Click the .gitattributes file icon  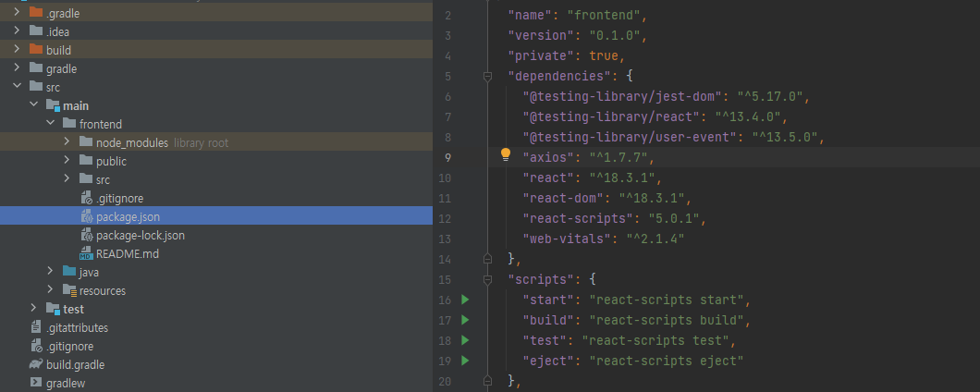tap(36, 327)
